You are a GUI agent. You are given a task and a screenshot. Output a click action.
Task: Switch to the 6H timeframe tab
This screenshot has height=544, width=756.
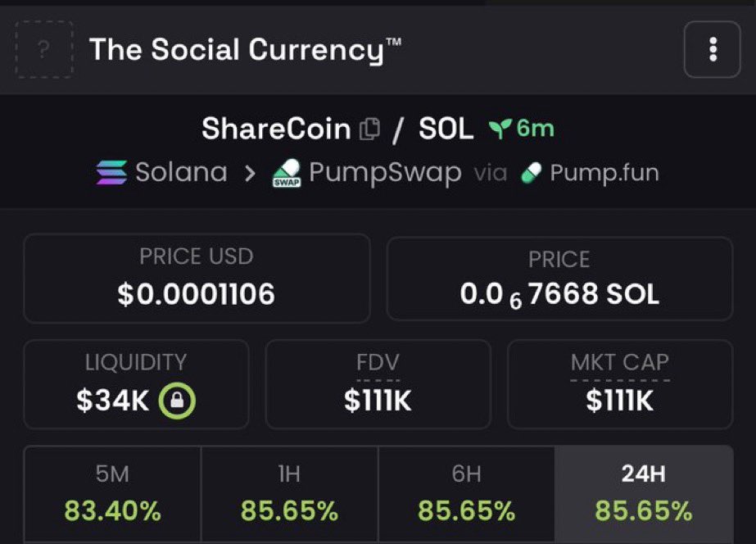coord(466,494)
